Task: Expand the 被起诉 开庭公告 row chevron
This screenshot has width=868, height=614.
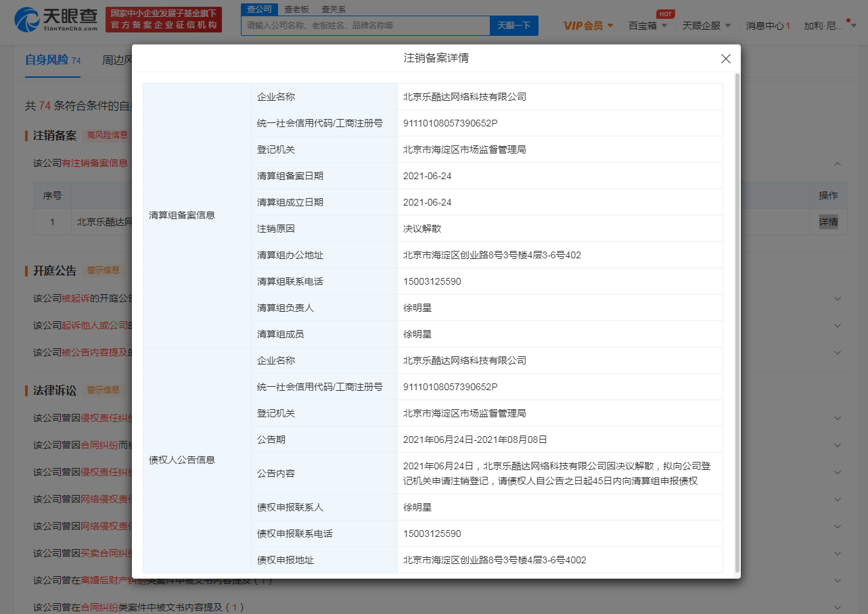Action: click(838, 298)
